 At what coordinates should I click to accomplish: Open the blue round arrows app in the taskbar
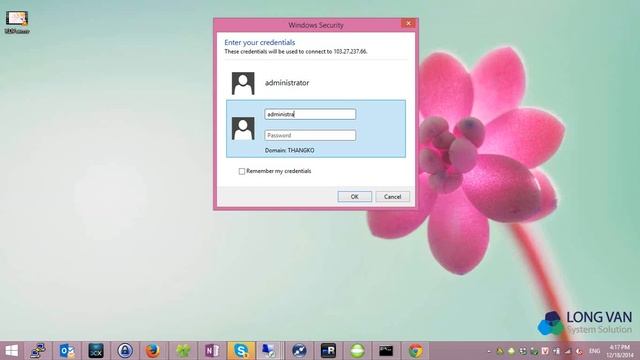pyautogui.click(x=299, y=351)
